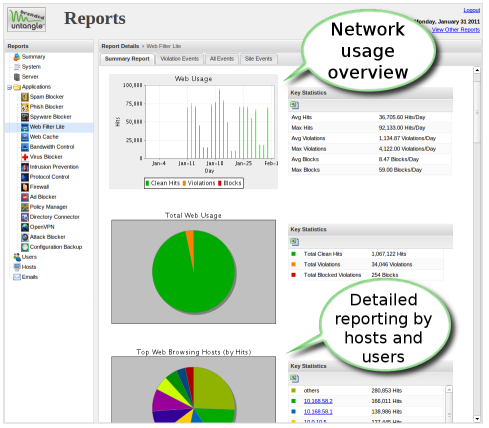Select the Configuration Backup icon
Image resolution: width=489 pixels, height=428 pixels.
pos(25,247)
